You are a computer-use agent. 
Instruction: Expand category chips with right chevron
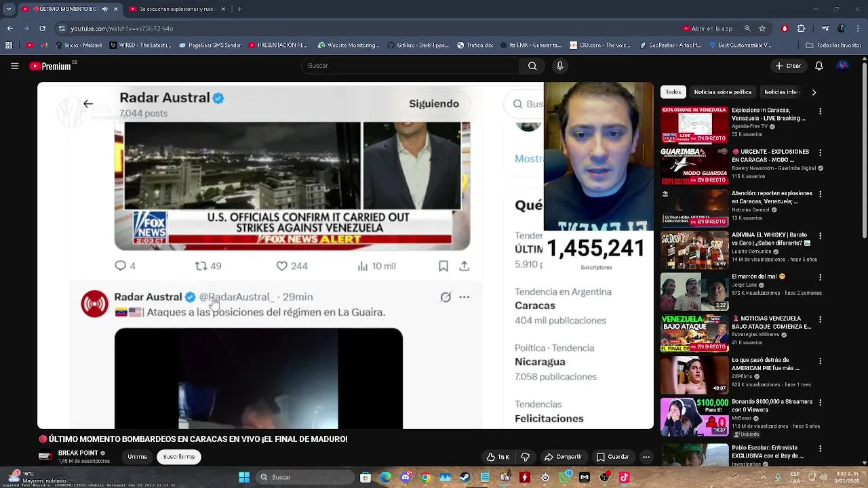tap(814, 92)
